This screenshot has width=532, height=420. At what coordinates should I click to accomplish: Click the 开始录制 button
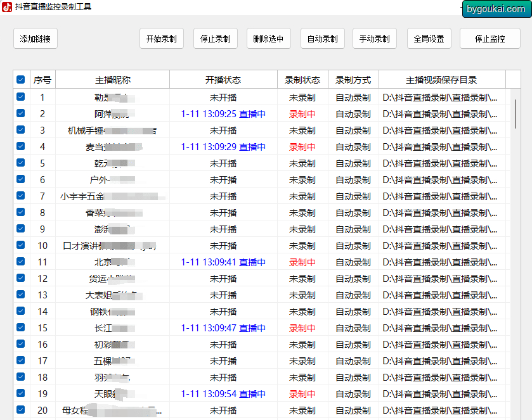pyautogui.click(x=162, y=39)
